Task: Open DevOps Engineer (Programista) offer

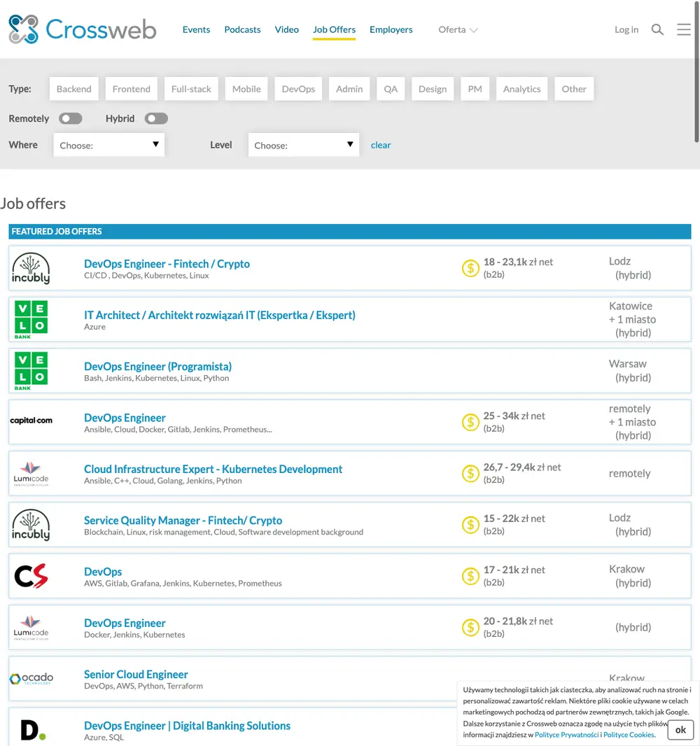Action: pyautogui.click(x=157, y=366)
